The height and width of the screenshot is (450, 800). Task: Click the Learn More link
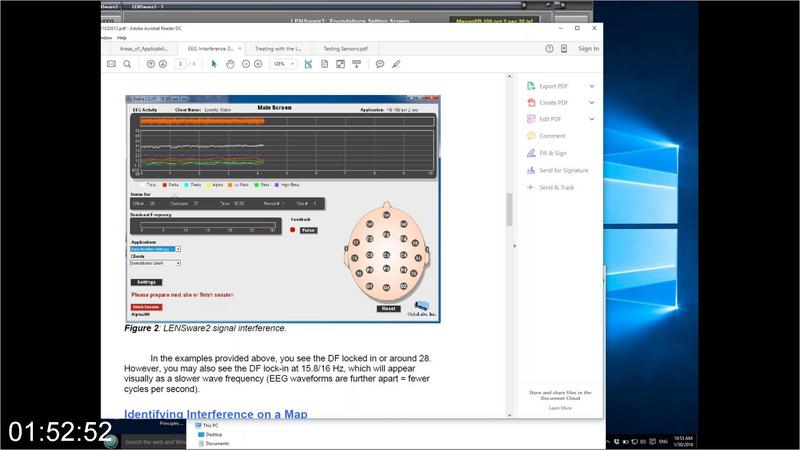click(560, 408)
